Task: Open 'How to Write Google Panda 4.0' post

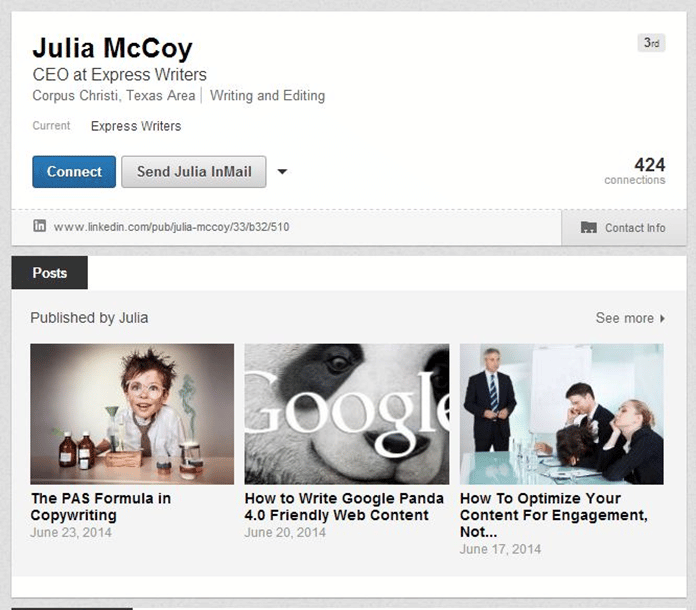Action: pyautogui.click(x=344, y=507)
